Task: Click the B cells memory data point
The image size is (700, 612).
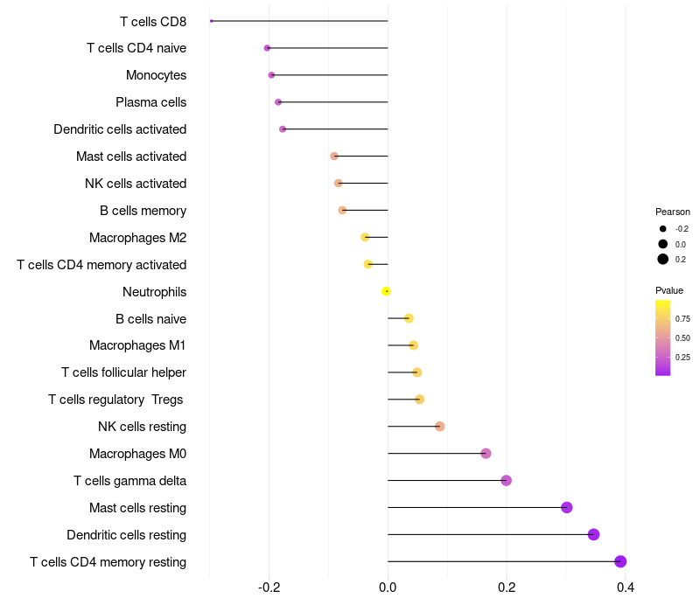Action: point(342,210)
